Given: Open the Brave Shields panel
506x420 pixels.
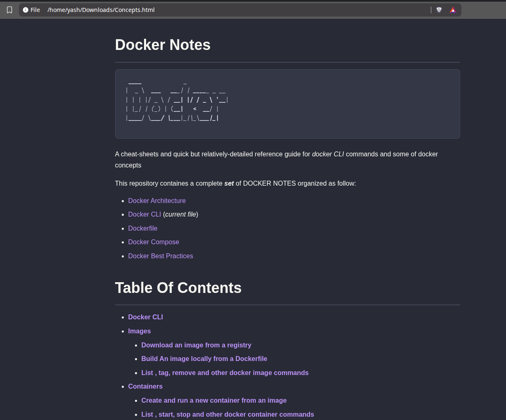Looking at the screenshot, I should pyautogui.click(x=439, y=9).
